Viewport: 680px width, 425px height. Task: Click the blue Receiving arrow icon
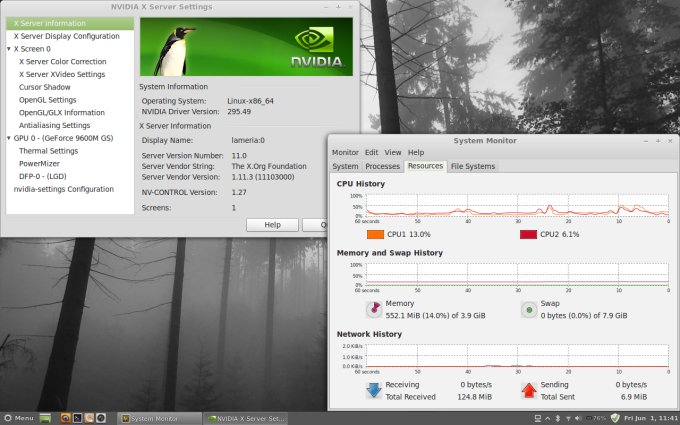[x=373, y=390]
